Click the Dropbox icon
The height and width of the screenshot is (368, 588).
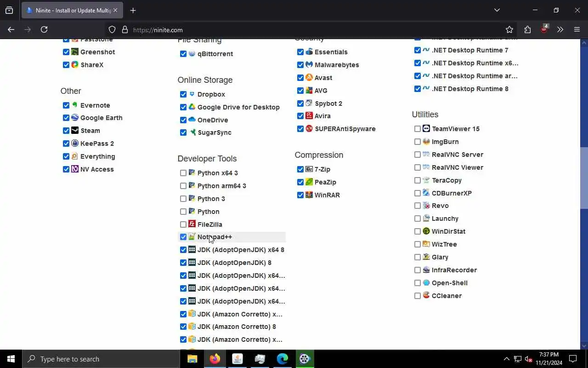[192, 94]
